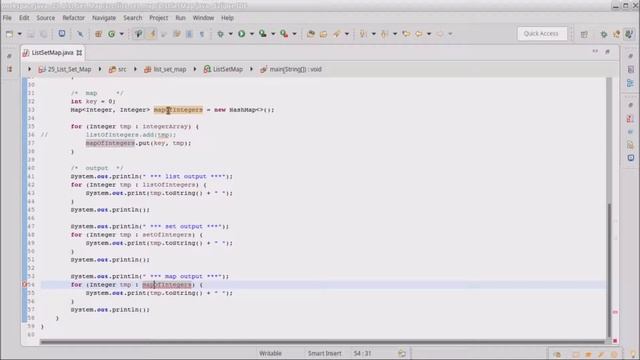Click the Open Task folder icon

[324, 34]
